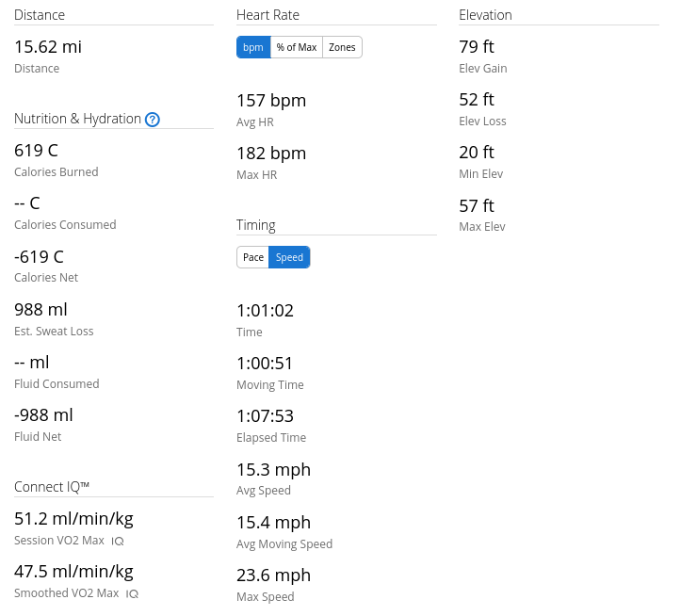The image size is (681, 616).
Task: Click the Fluid Consumed blank ml value
Action: [x=32, y=363]
